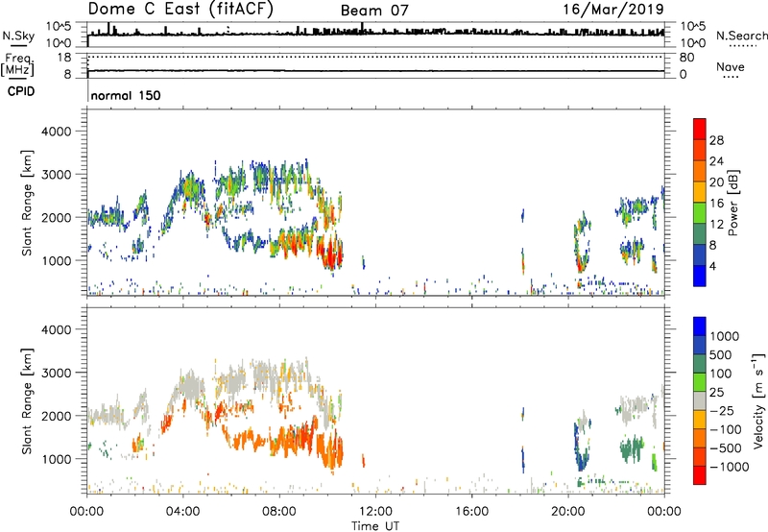This screenshot has width=768, height=532.
Task: Click the "-500" tick on Velocity colorbar
Action: (727, 448)
